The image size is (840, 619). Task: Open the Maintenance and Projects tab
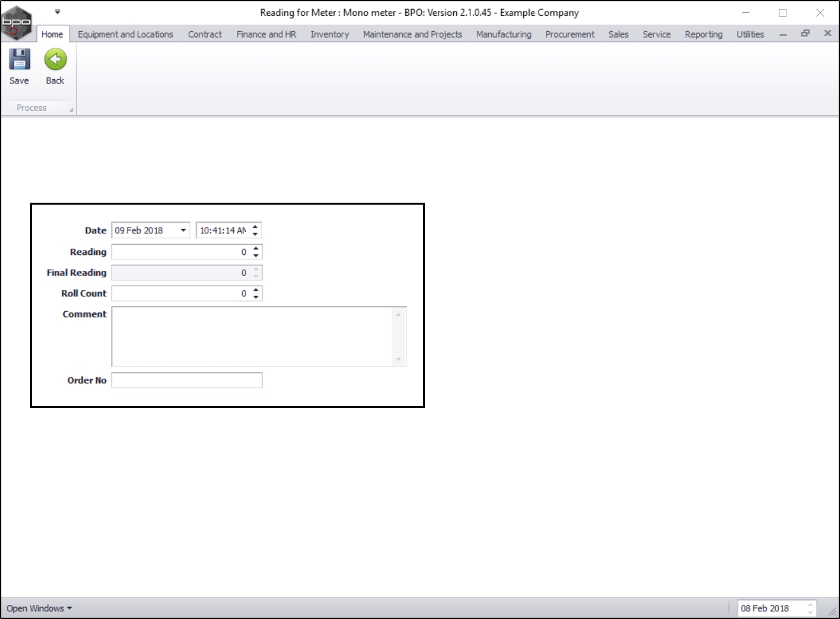[412, 34]
